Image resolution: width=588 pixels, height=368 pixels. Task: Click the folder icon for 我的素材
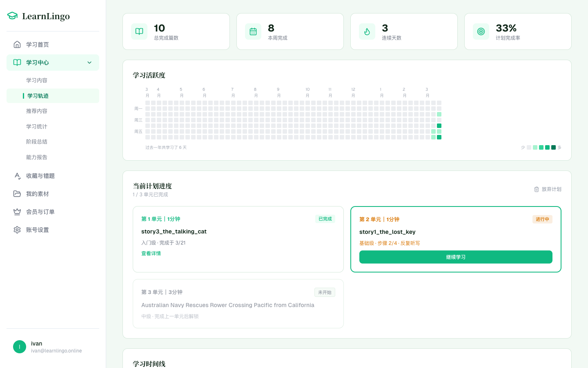(x=17, y=194)
